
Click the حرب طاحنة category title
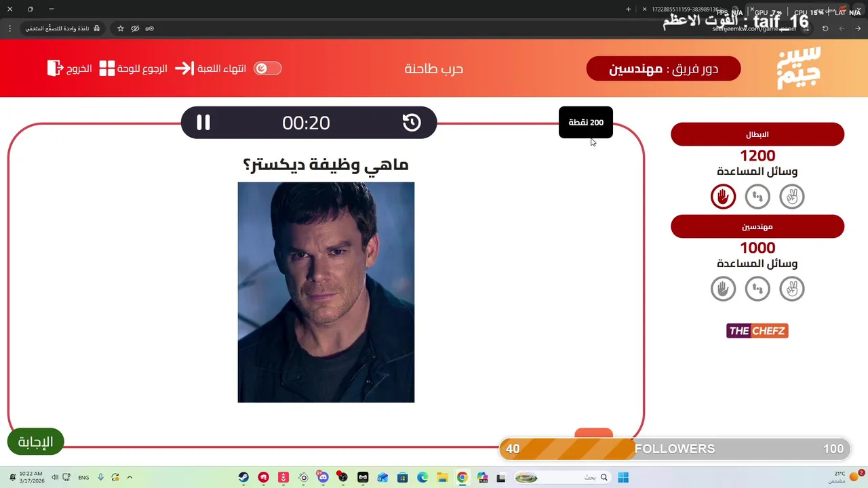point(434,68)
